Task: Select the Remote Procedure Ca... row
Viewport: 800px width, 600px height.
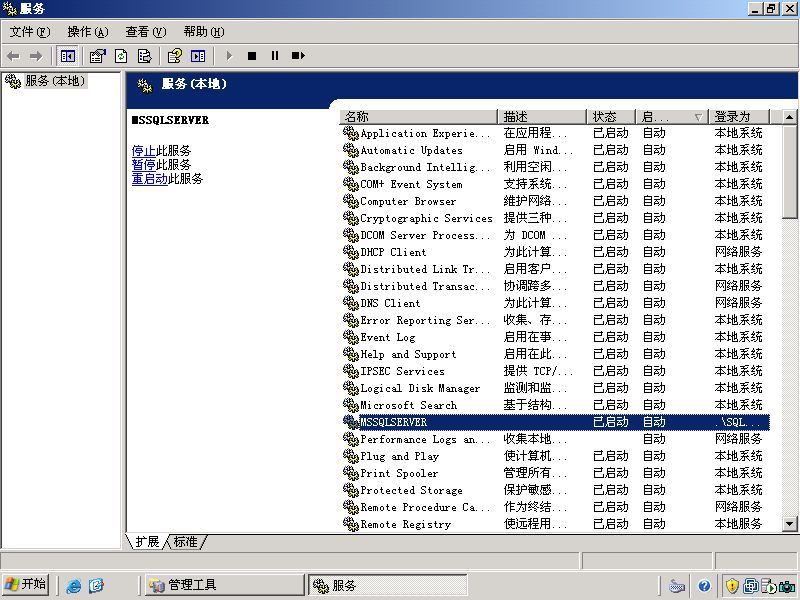Action: pos(555,508)
